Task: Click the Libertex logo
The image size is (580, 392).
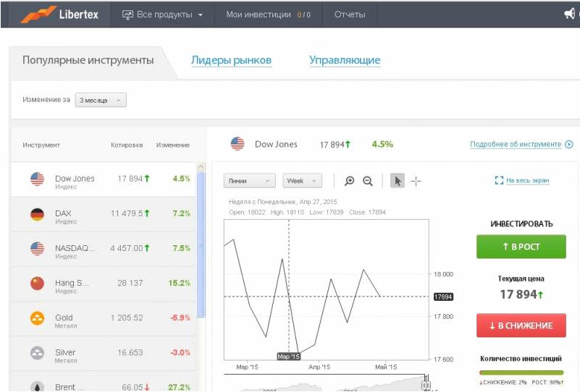Action: [59, 14]
